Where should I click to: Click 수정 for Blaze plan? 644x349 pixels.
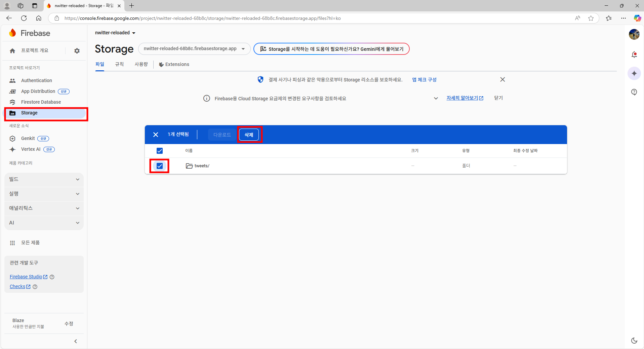coord(69,323)
